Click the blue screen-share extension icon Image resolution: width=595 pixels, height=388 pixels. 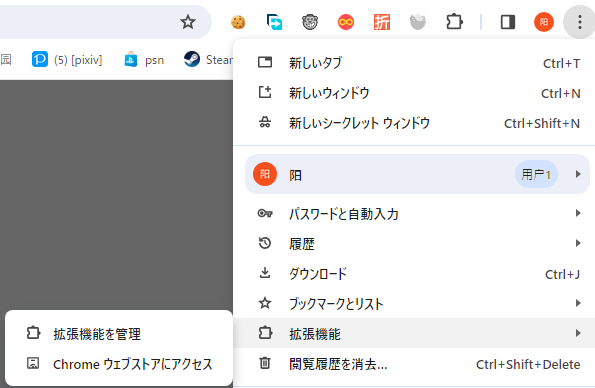pyautogui.click(x=274, y=22)
